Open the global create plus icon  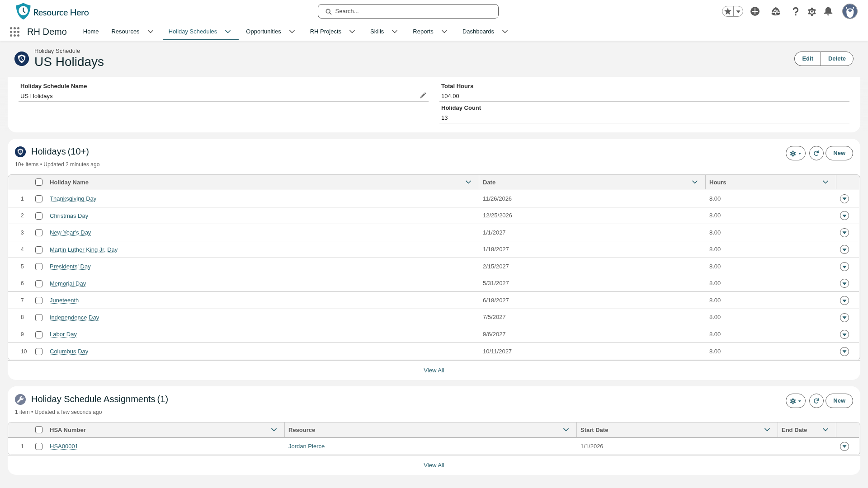pyautogui.click(x=755, y=11)
